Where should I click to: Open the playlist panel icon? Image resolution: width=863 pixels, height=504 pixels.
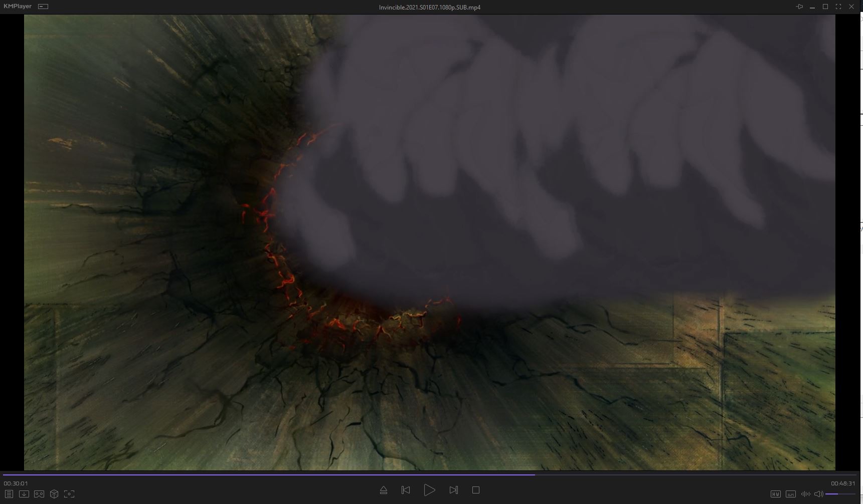9,494
